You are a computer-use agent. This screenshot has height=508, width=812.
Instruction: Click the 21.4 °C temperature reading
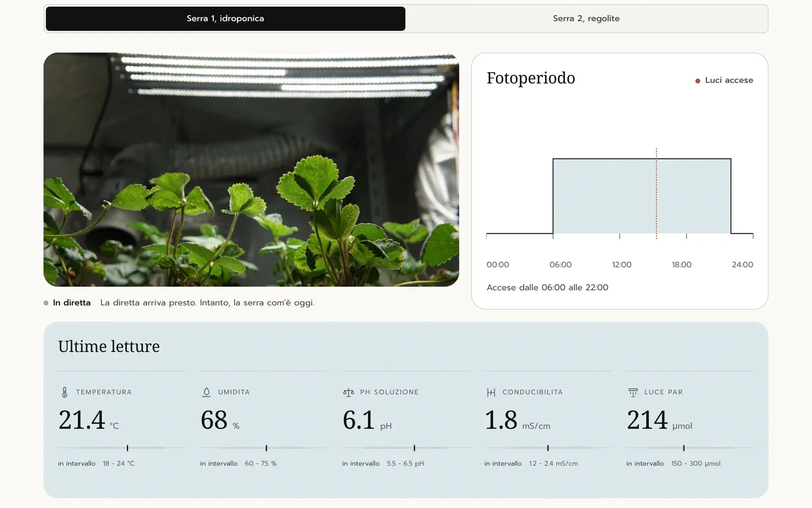click(x=89, y=421)
